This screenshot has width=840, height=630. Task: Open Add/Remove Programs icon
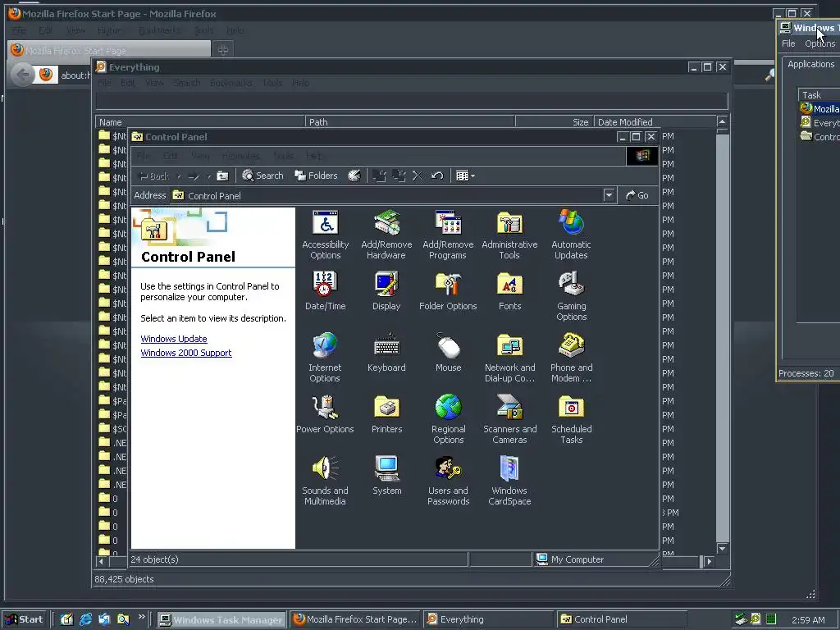(448, 235)
